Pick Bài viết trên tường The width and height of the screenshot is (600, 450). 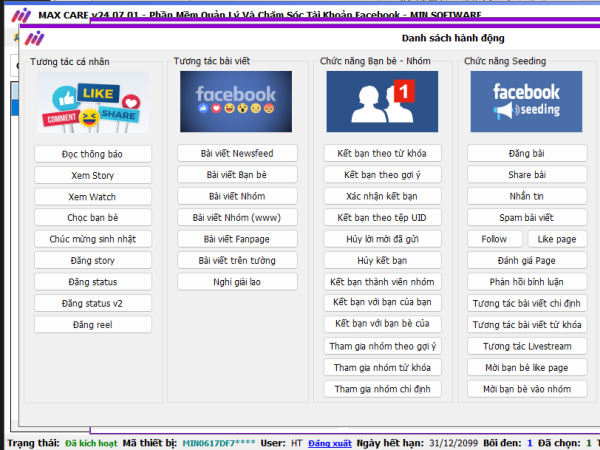click(x=237, y=260)
